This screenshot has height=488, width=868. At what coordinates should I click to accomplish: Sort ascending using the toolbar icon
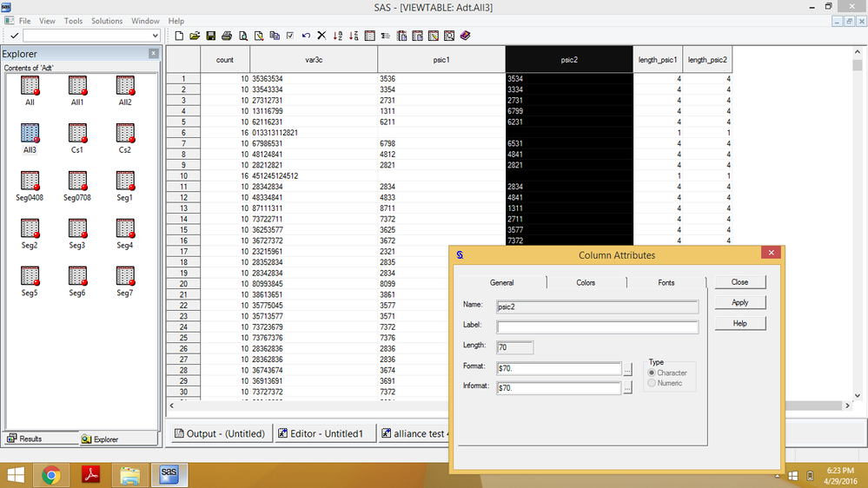[337, 36]
